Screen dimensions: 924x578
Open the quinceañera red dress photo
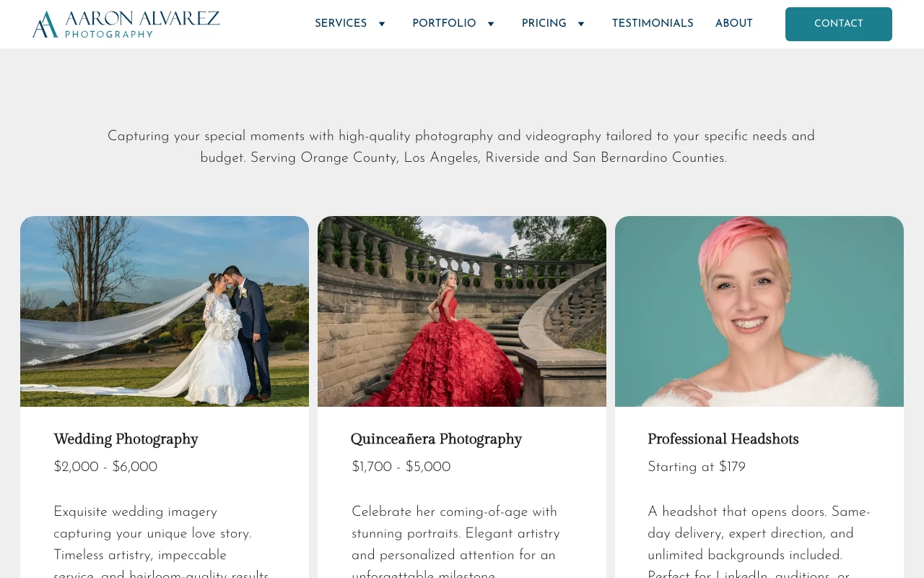tap(462, 311)
